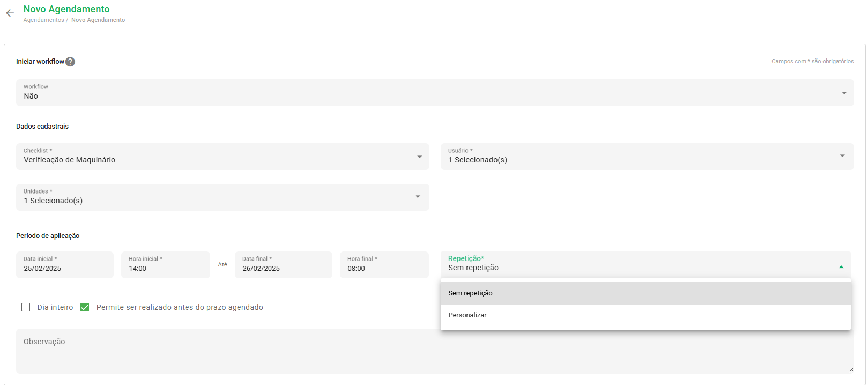868x386 pixels.
Task: Click the Unidades dropdown arrow
Action: click(418, 197)
